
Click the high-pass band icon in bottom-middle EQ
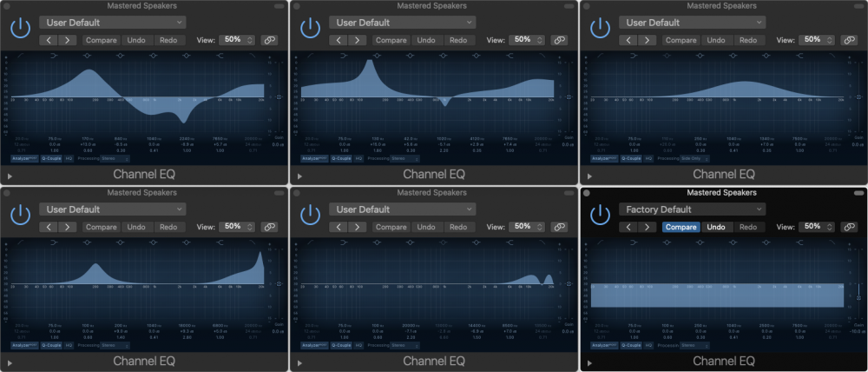pos(311,242)
